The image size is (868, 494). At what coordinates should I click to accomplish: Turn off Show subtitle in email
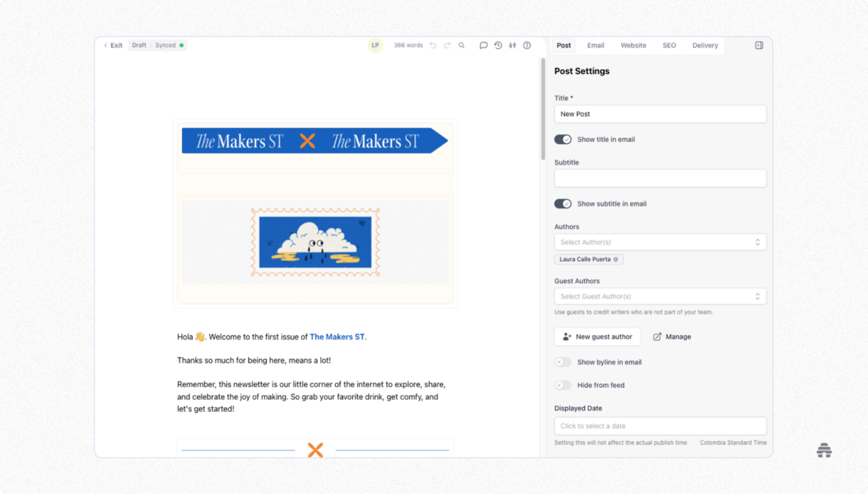[563, 204]
